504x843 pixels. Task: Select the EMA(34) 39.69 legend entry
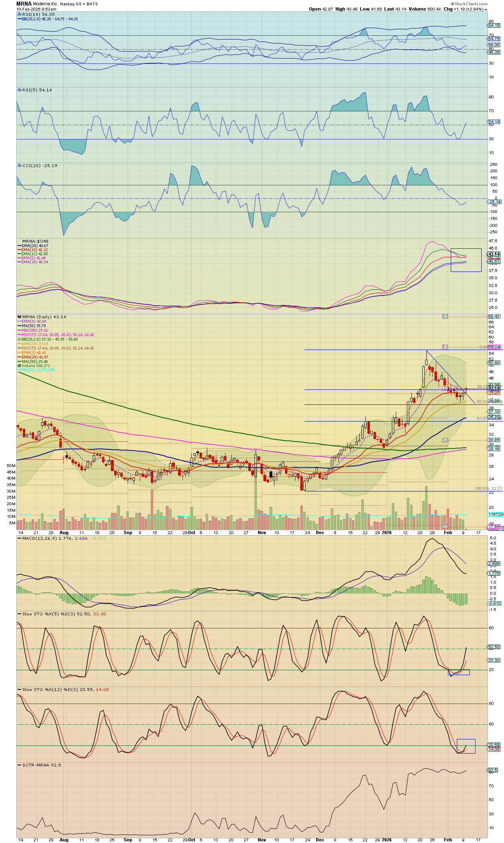coord(35,344)
